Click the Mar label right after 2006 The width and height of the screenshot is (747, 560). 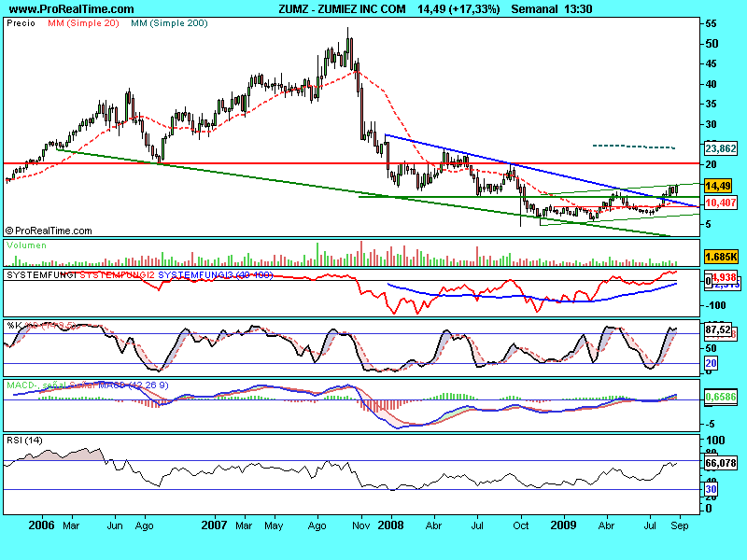71,525
